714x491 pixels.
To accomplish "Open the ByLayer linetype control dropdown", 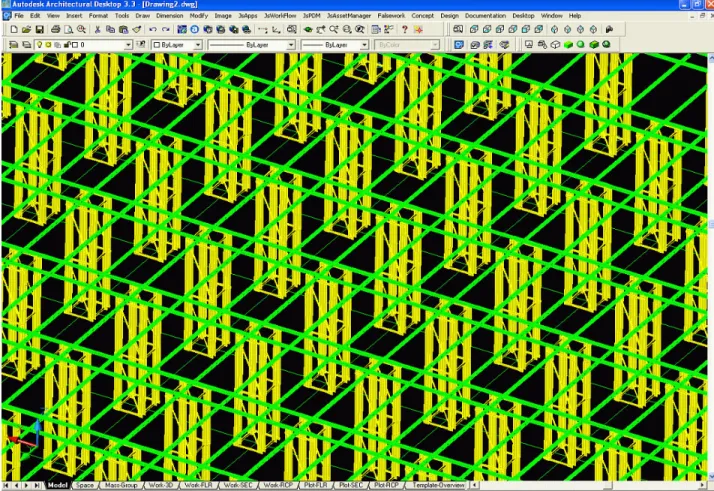I will pos(291,45).
